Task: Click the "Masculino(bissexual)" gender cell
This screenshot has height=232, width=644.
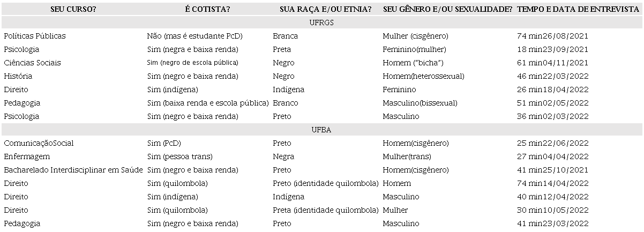Action: 420,103
